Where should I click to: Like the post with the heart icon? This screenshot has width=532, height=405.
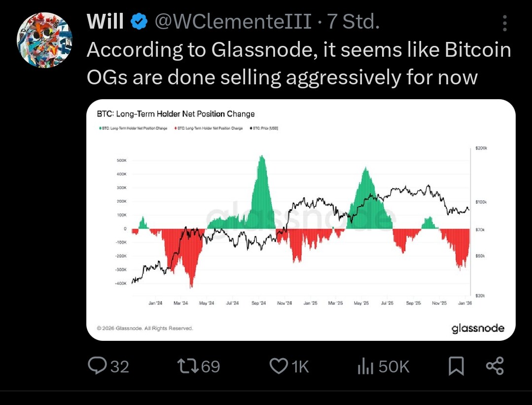[279, 366]
